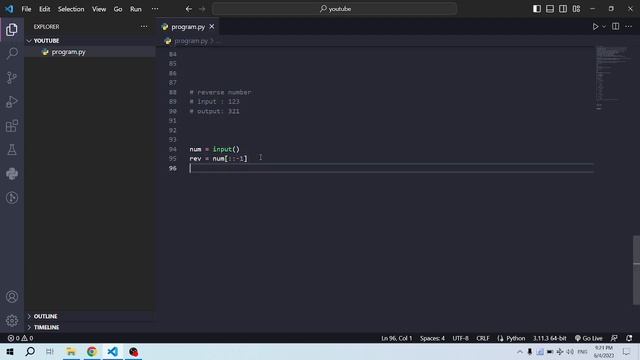Viewport: 640px width, 360px height.
Task: Open the Testing flask view
Action: click(x=12, y=150)
